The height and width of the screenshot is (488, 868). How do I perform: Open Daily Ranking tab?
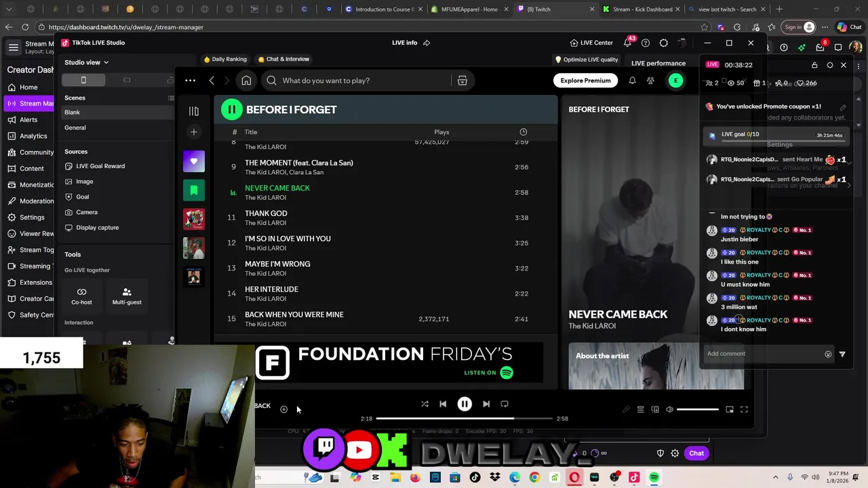[x=225, y=59]
